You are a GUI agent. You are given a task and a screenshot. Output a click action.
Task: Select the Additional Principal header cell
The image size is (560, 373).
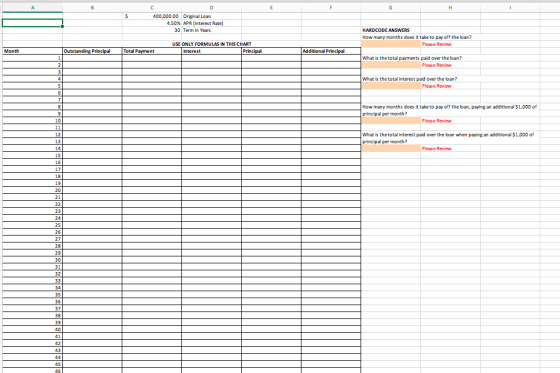331,51
